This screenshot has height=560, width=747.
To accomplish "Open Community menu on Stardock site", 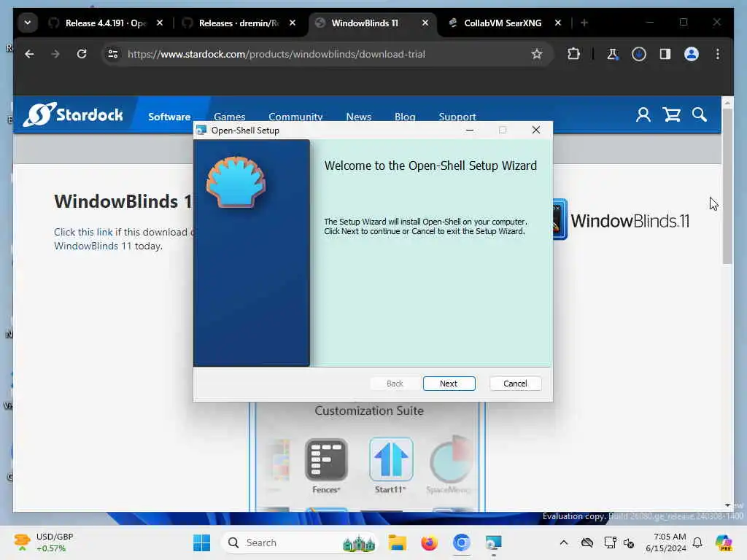I will coord(295,117).
